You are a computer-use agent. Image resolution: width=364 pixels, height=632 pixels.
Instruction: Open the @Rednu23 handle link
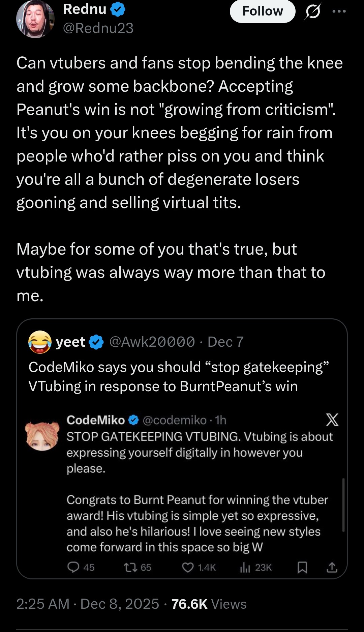click(98, 28)
